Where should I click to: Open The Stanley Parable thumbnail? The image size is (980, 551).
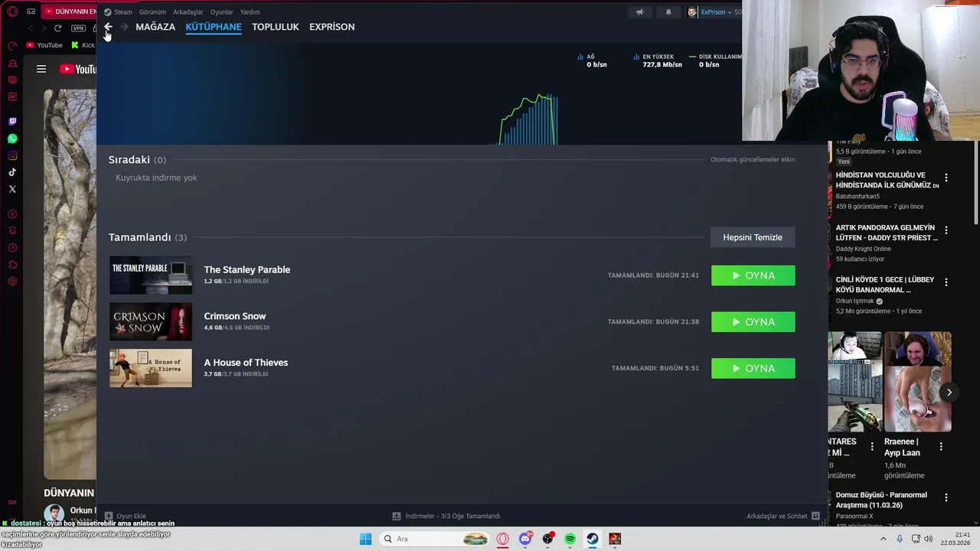pyautogui.click(x=151, y=275)
